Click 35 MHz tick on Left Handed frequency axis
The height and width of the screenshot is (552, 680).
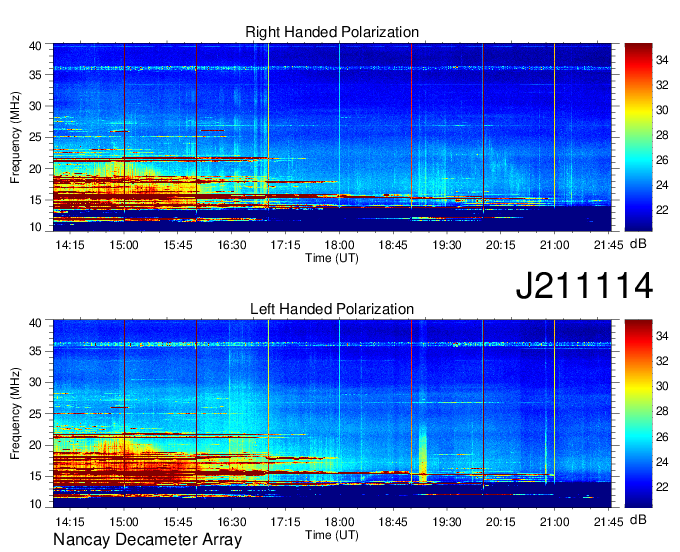[x=35, y=351]
